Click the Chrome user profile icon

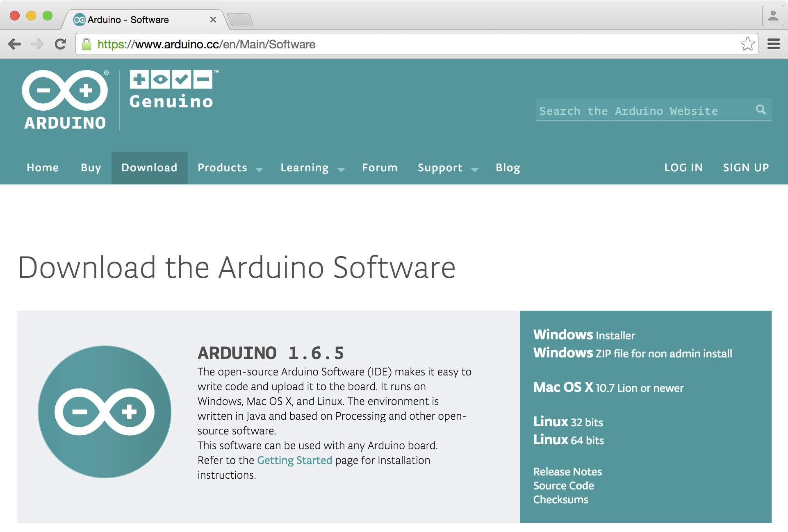point(773,16)
